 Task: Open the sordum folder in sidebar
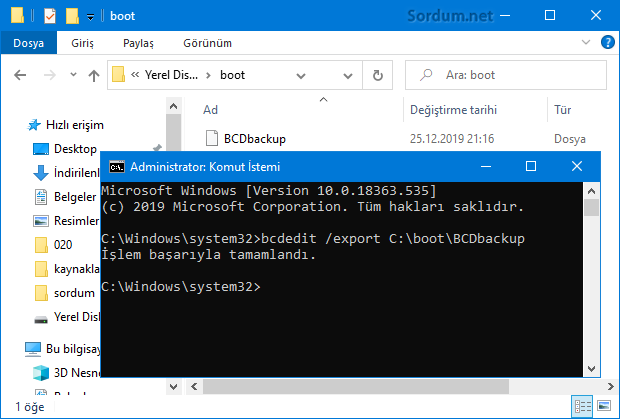tap(74, 293)
